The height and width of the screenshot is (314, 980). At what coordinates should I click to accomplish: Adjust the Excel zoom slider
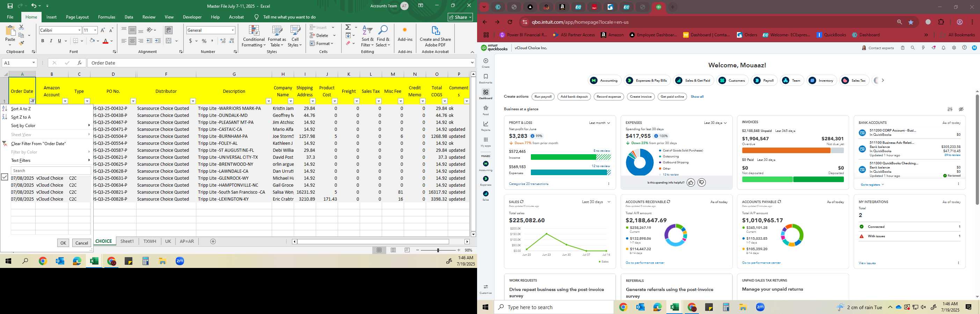(438, 250)
